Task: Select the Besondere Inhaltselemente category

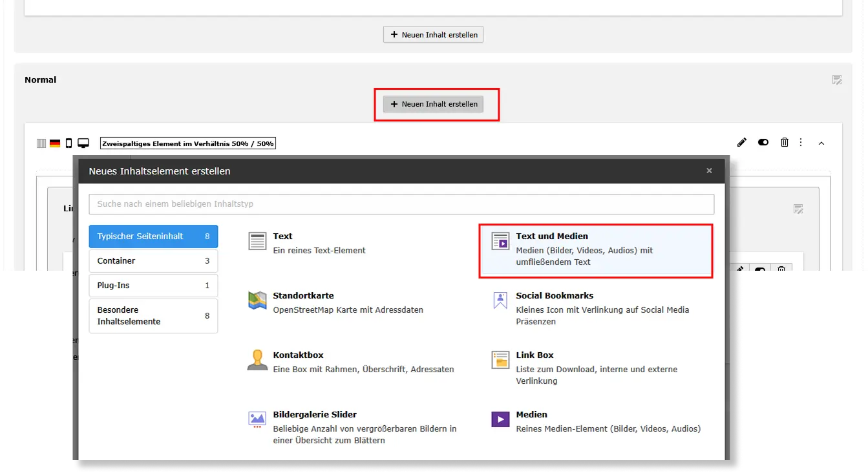Action: click(153, 316)
